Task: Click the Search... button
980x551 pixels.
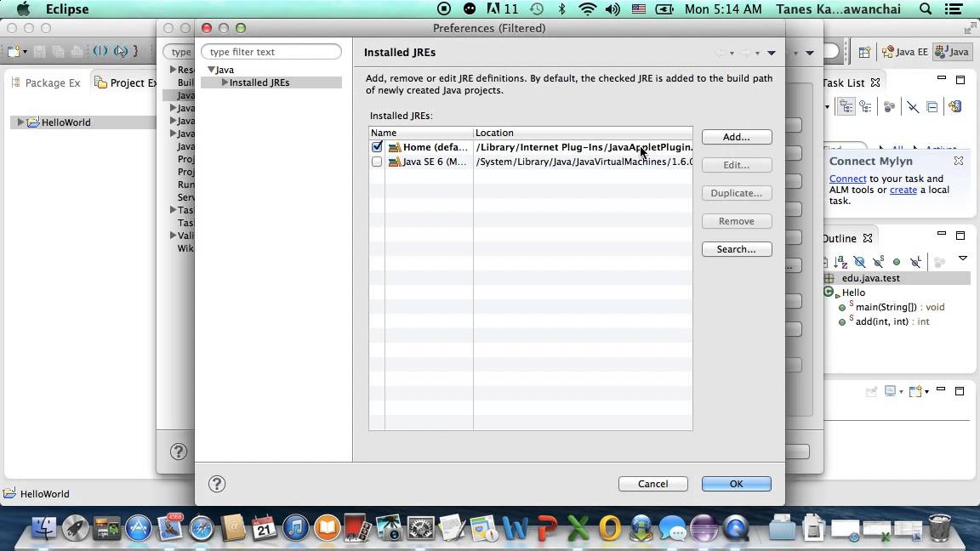Action: (736, 249)
